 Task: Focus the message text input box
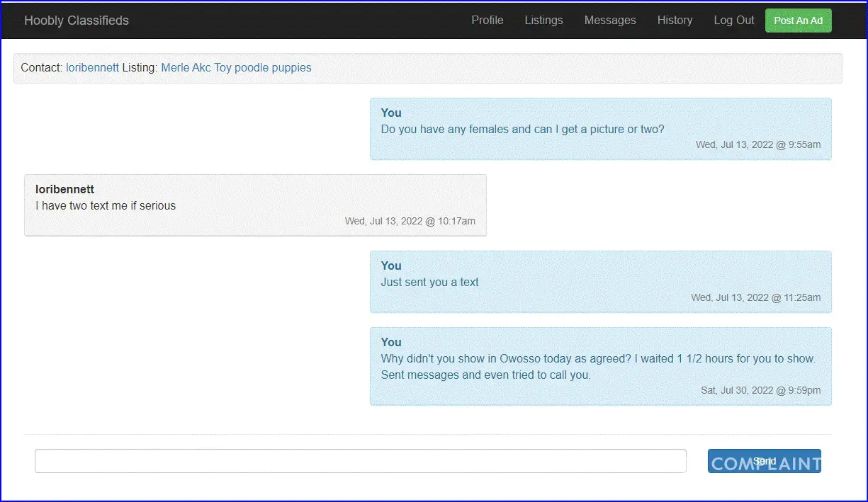pyautogui.click(x=360, y=461)
